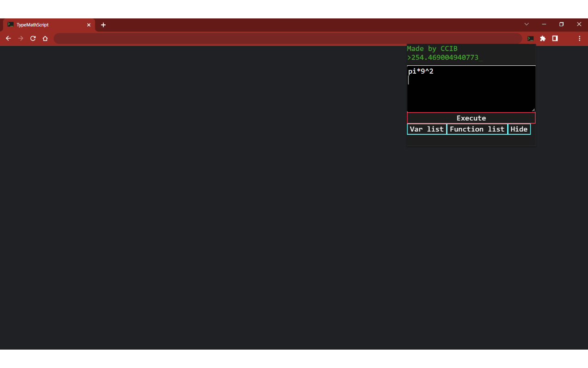The width and height of the screenshot is (588, 368).
Task: Click the Execute button
Action: pyautogui.click(x=471, y=118)
